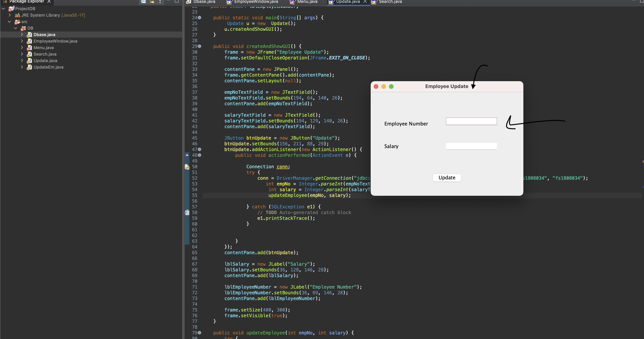
Task: Expand the Dbase.java tree node
Action: click(22, 35)
